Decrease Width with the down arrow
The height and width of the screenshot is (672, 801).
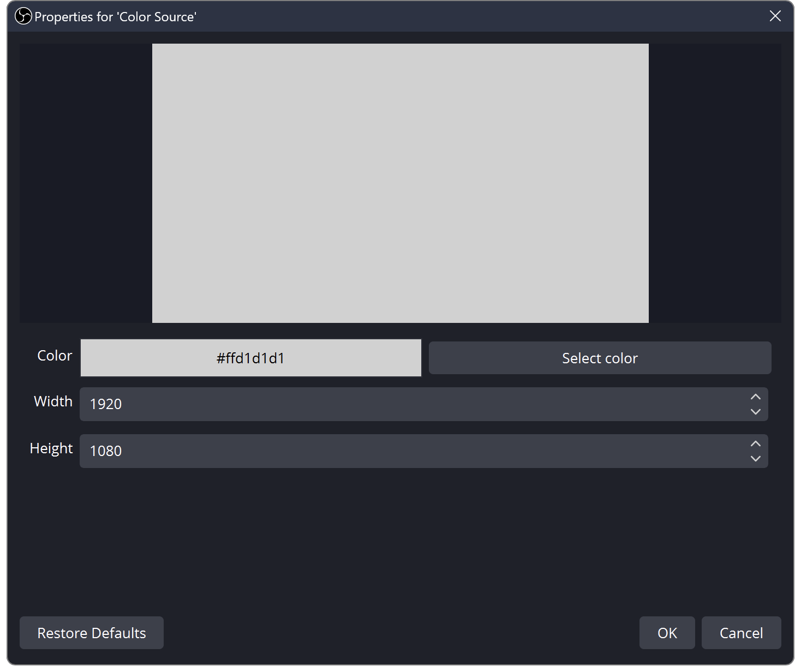755,412
